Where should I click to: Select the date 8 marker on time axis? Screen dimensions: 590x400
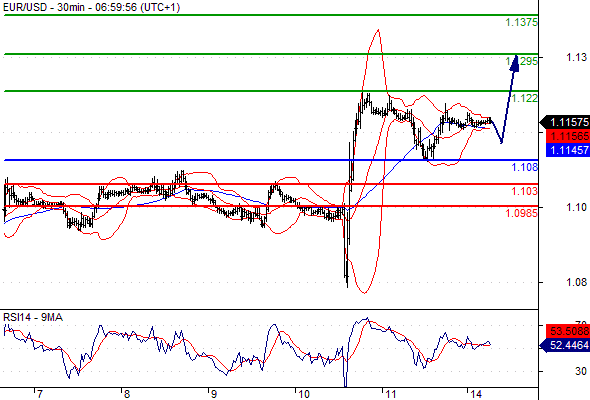[127, 394]
